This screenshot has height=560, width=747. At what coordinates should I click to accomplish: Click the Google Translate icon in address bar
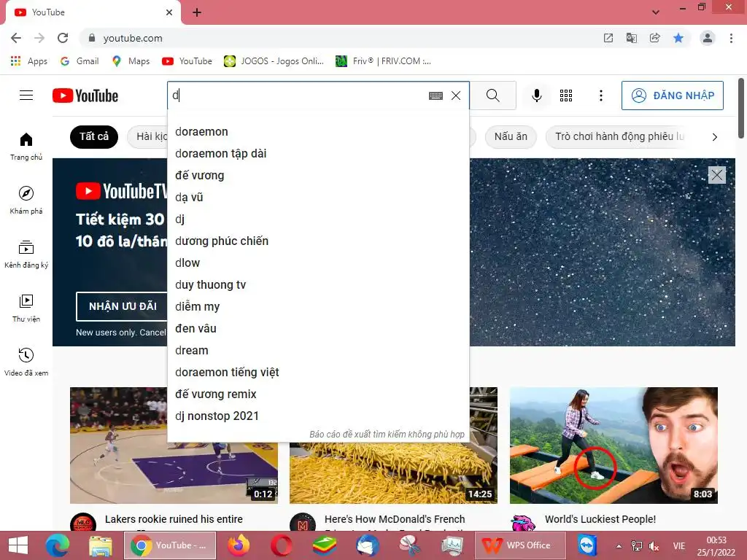(x=632, y=38)
